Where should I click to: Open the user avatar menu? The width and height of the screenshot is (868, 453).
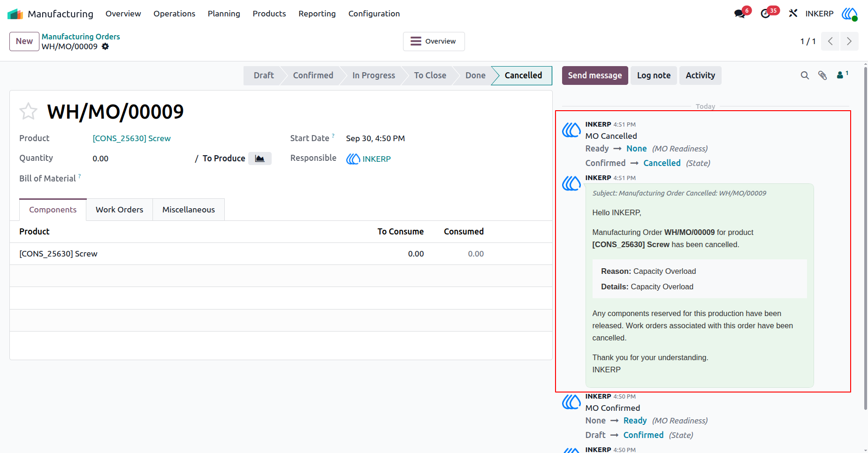point(849,14)
